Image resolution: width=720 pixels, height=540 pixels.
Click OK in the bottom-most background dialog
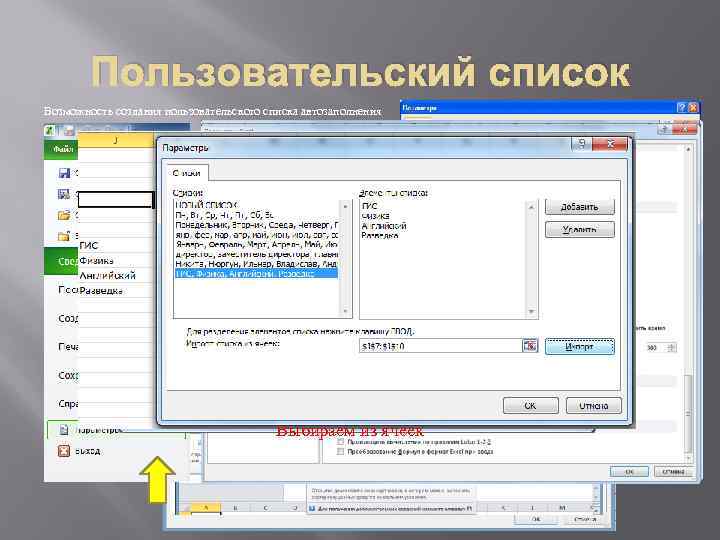coord(536,519)
